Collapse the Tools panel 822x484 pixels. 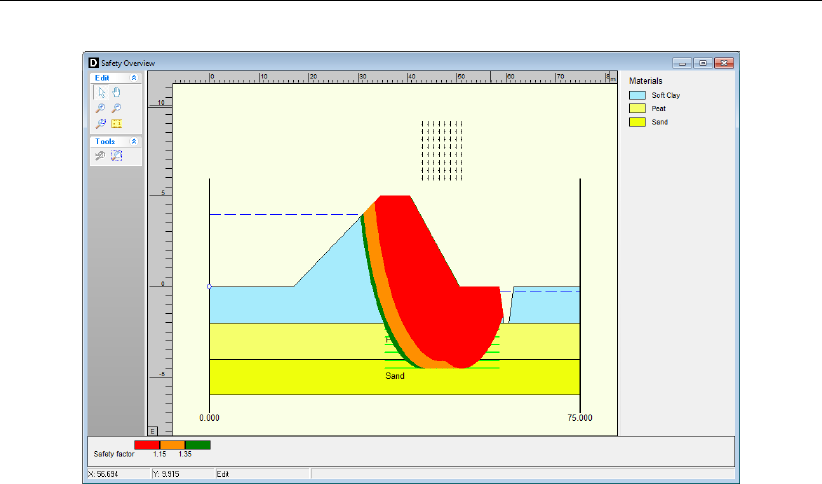click(x=134, y=141)
